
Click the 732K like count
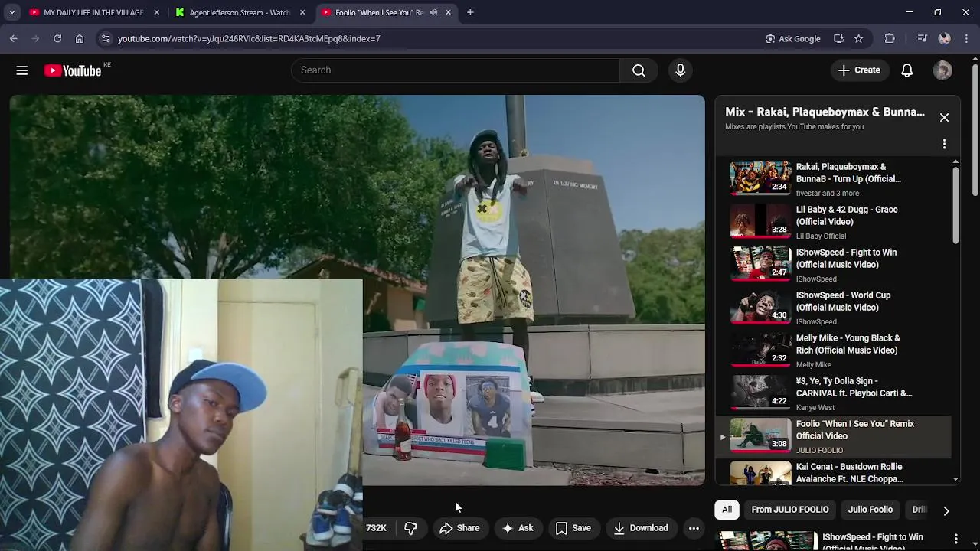click(376, 528)
